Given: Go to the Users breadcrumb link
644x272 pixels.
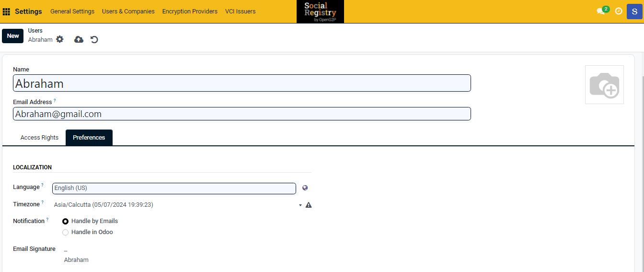Looking at the screenshot, I should (x=35, y=31).
